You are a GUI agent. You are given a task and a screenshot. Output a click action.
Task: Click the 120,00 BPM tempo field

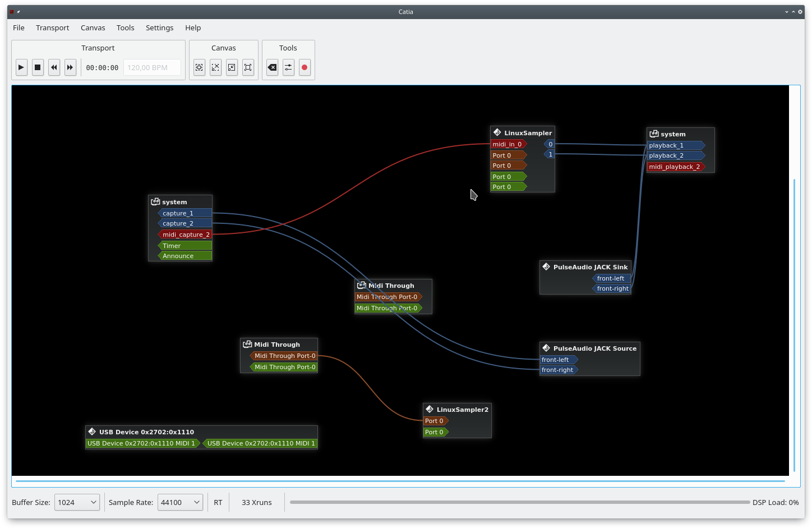(152, 67)
